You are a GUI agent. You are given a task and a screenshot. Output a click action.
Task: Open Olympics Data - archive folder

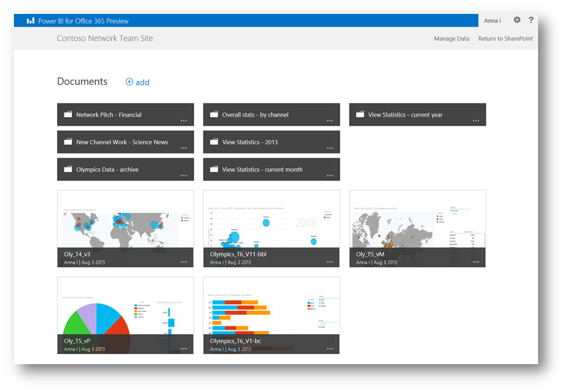tap(126, 169)
